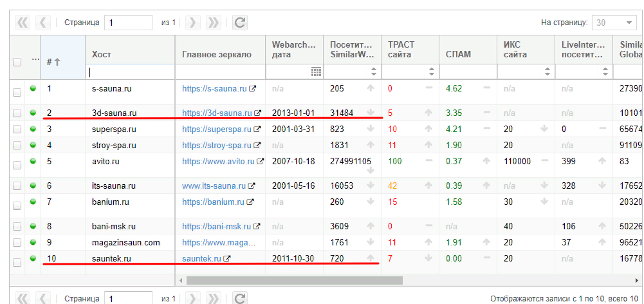Check the row checkbox for sauntek.ru
This screenshot has height=304, width=644.
point(17,262)
